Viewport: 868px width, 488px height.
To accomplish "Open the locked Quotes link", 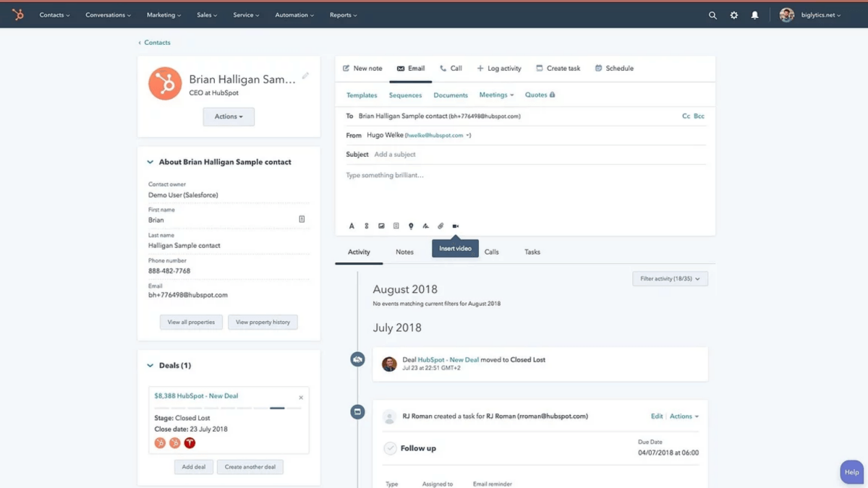I will tap(540, 95).
